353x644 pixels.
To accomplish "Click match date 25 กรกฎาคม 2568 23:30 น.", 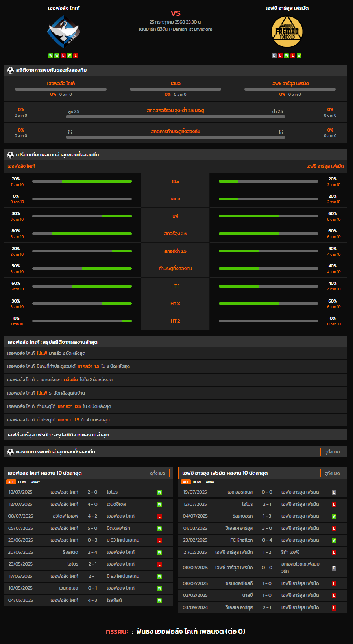I will [x=176, y=22].
